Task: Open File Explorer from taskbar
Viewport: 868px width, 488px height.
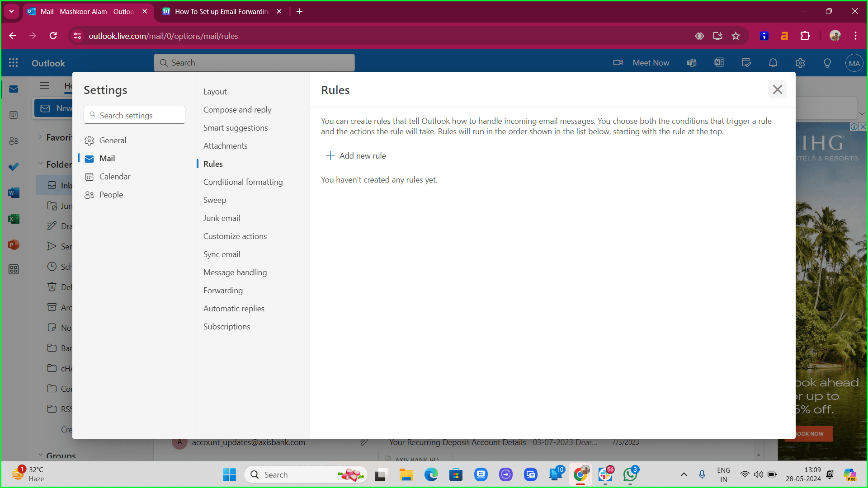Action: (406, 475)
